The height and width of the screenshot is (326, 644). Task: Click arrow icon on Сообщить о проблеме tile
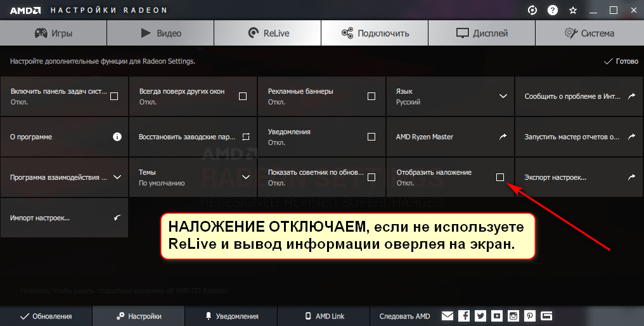point(631,96)
